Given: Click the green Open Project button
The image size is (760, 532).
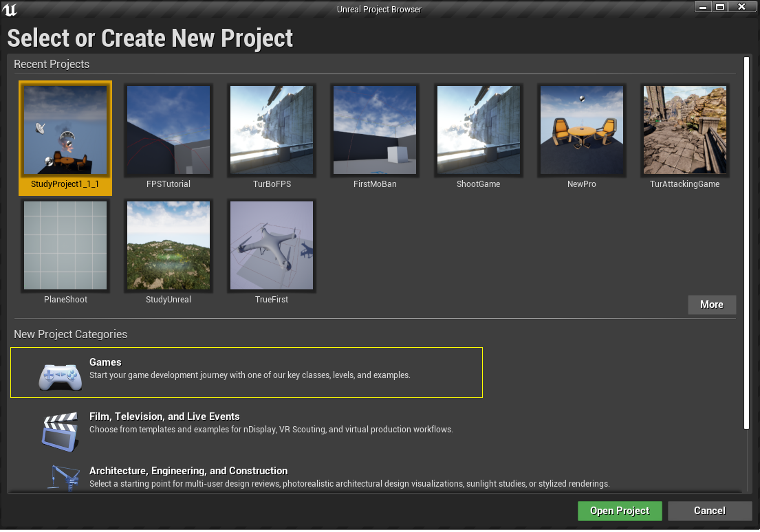Looking at the screenshot, I should [x=620, y=511].
